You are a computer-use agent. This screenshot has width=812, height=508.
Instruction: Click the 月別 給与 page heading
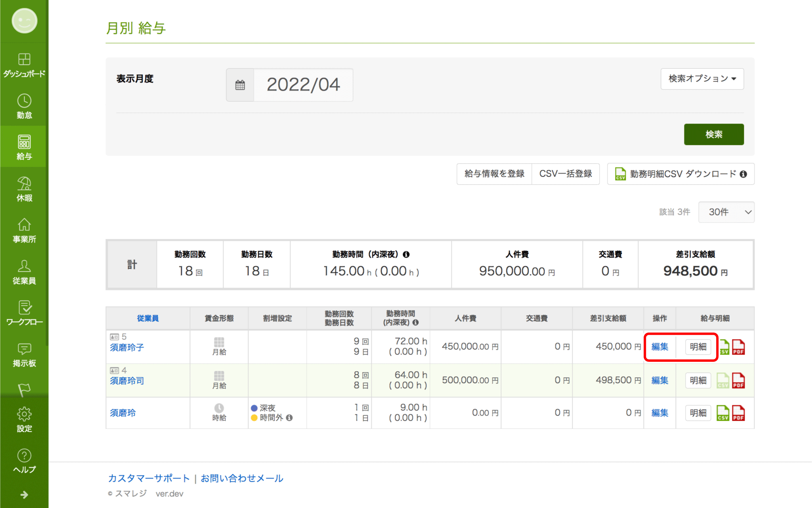coord(136,28)
